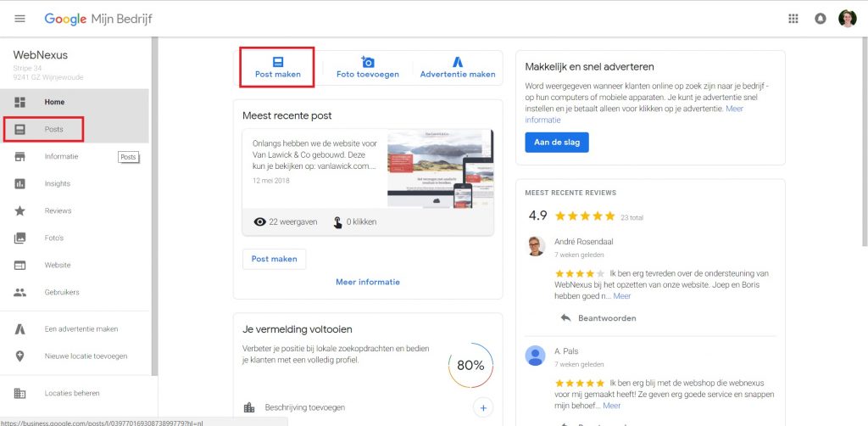Click the Gebruikers people icon
Screen dimensions: 868x426
pyautogui.click(x=20, y=292)
